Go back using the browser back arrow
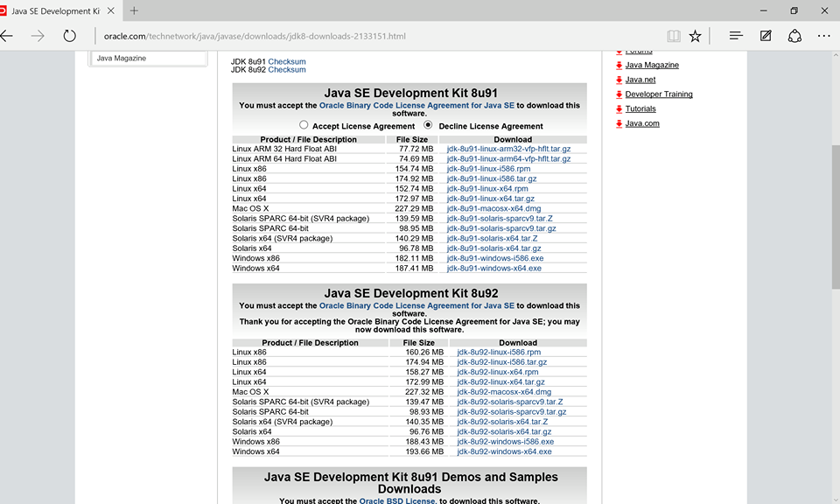This screenshot has height=504, width=840. coord(6,36)
